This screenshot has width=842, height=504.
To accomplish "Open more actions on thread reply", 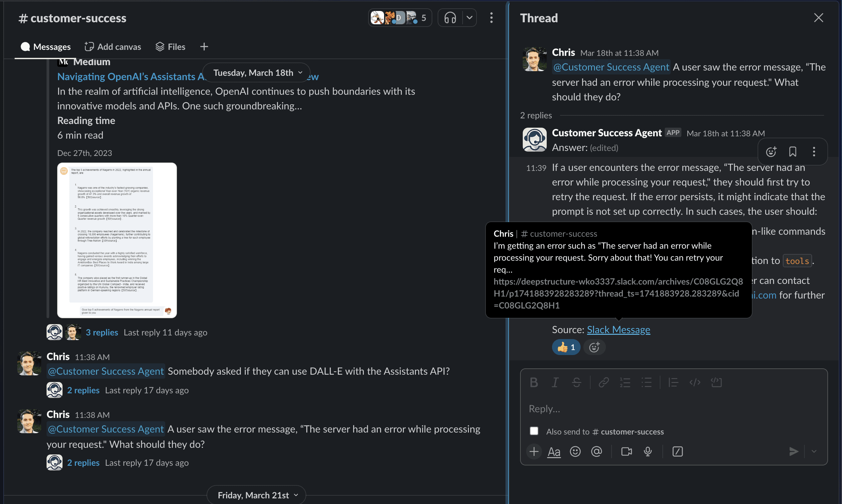I will (x=814, y=152).
